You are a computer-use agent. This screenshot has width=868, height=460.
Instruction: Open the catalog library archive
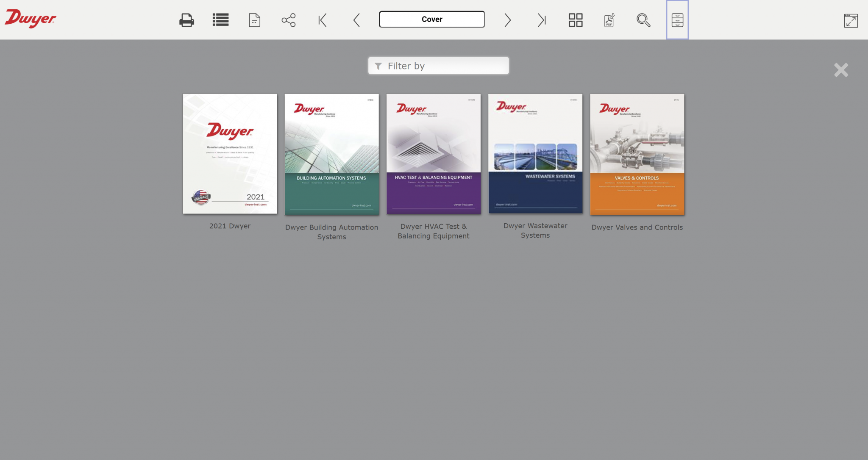click(x=677, y=19)
